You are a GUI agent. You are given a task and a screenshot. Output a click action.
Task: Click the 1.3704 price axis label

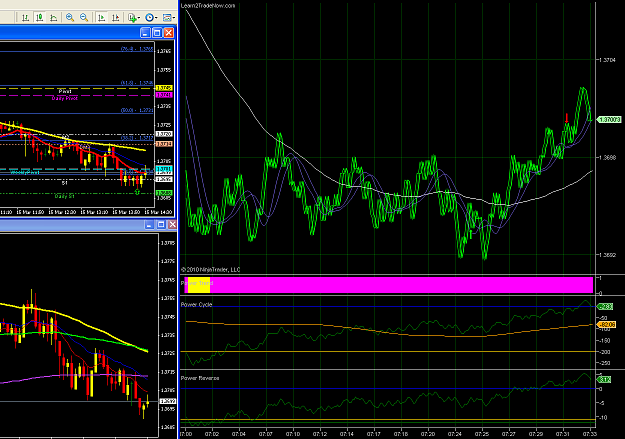click(607, 60)
